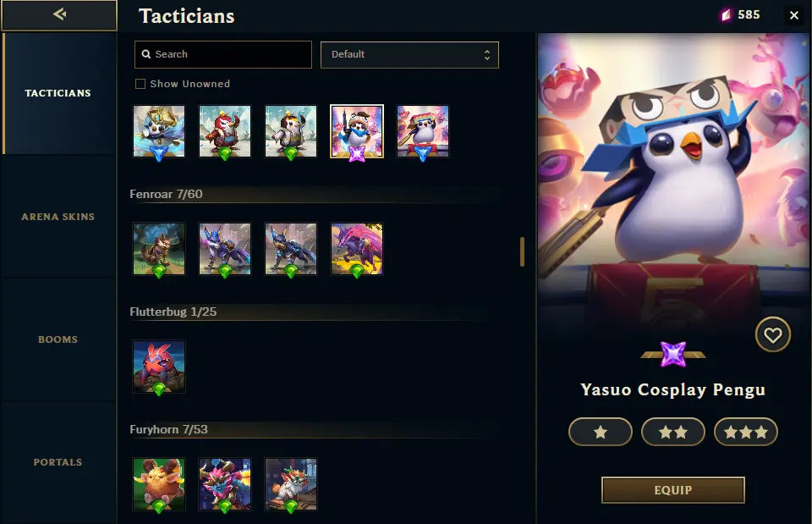This screenshot has height=524, width=812.
Task: Go to the Portals tab
Action: [x=58, y=462]
